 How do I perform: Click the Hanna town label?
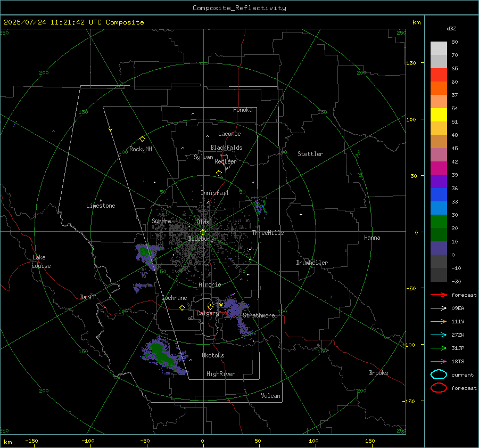point(372,238)
